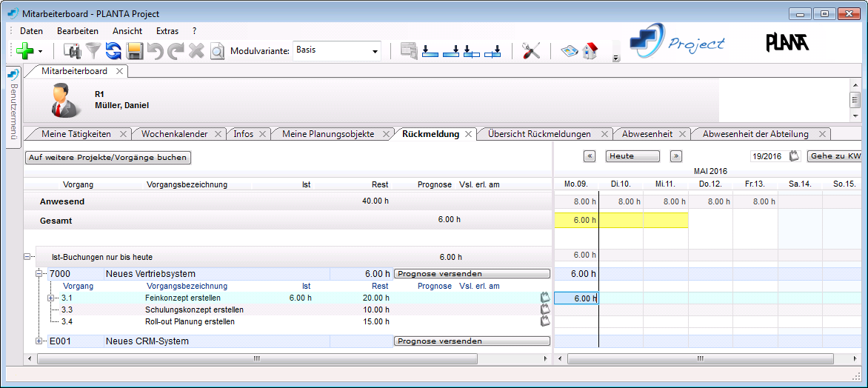Click the redo arrow icon
Viewport: 868px width, 388px height.
point(176,51)
